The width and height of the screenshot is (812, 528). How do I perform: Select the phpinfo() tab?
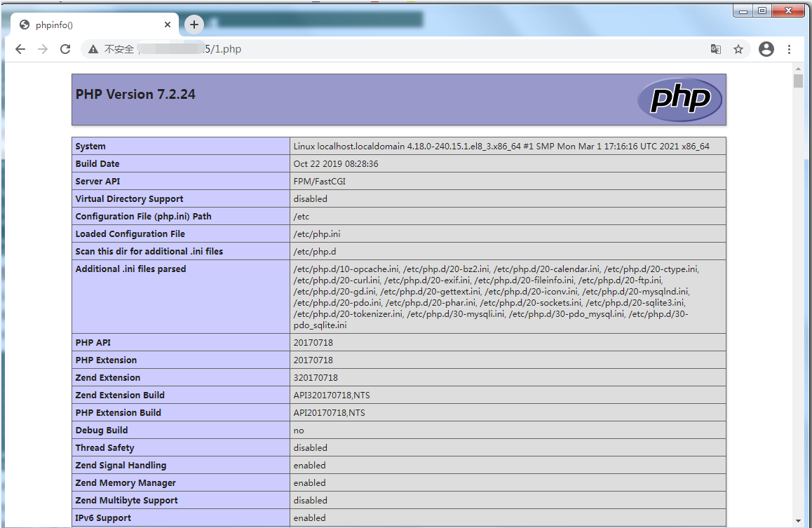pos(94,25)
